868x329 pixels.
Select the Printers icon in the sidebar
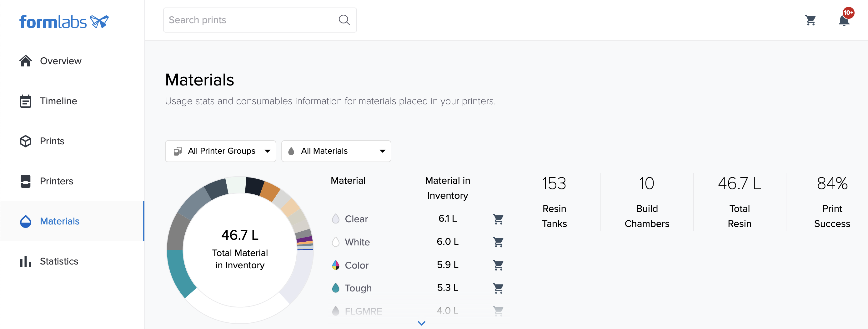26,181
